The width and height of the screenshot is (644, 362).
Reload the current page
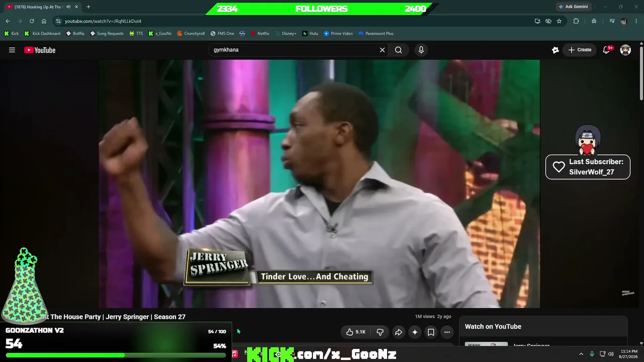pyautogui.click(x=32, y=21)
